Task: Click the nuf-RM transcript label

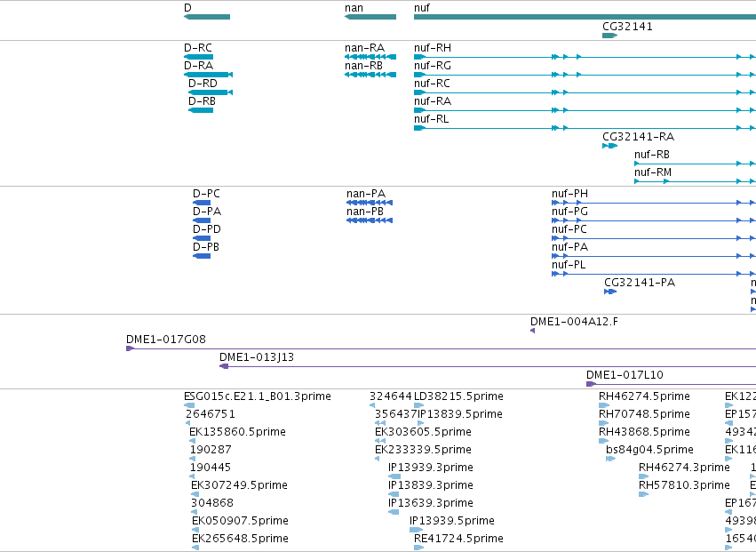Action: click(x=653, y=172)
